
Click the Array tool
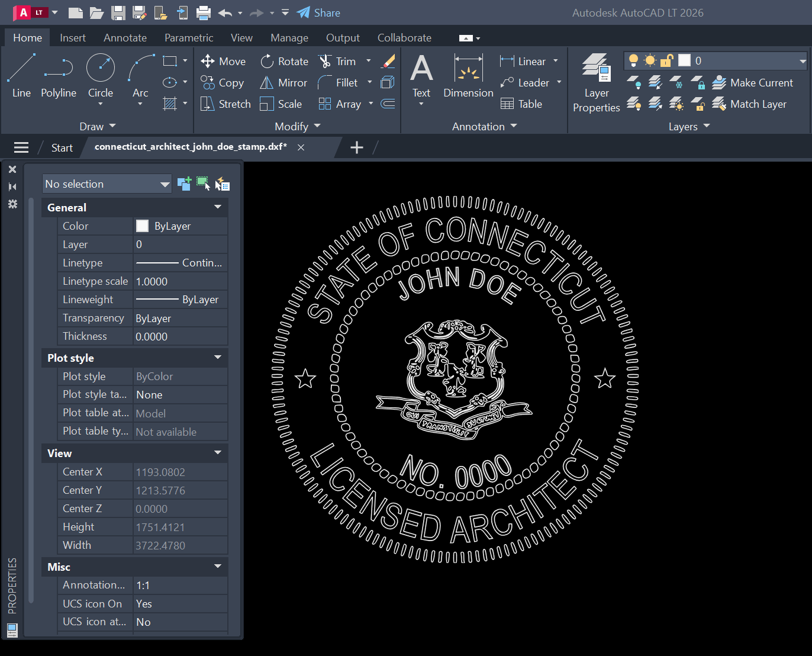(340, 104)
